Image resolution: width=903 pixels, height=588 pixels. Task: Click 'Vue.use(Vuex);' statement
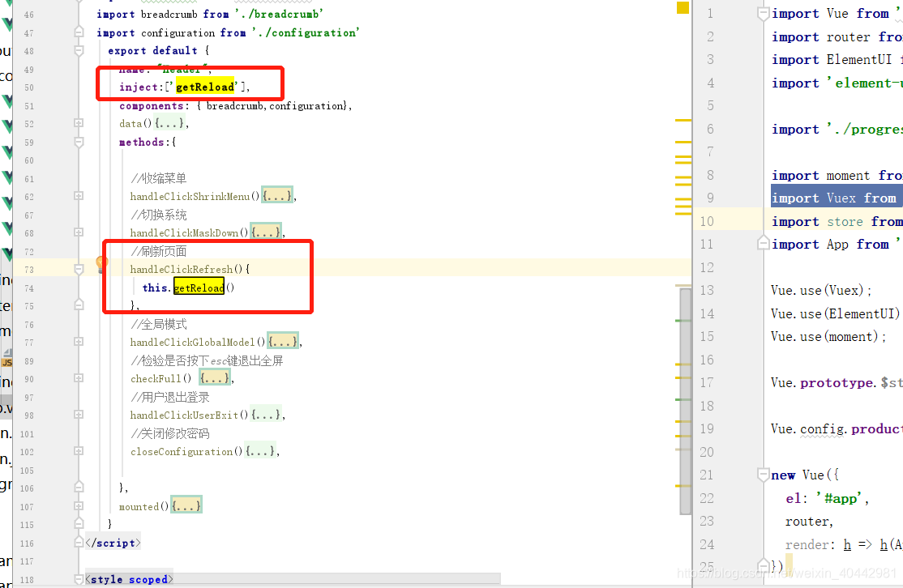click(821, 291)
